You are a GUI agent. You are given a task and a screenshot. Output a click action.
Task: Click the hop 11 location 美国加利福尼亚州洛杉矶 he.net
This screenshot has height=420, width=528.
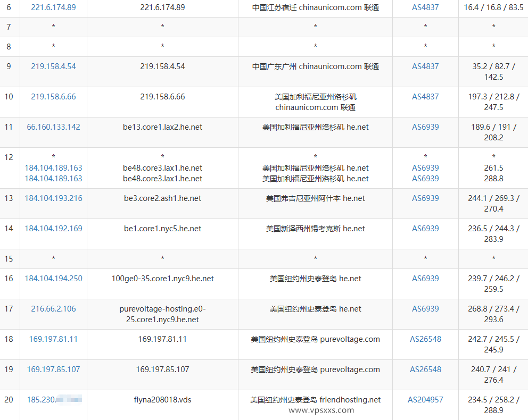(x=316, y=127)
